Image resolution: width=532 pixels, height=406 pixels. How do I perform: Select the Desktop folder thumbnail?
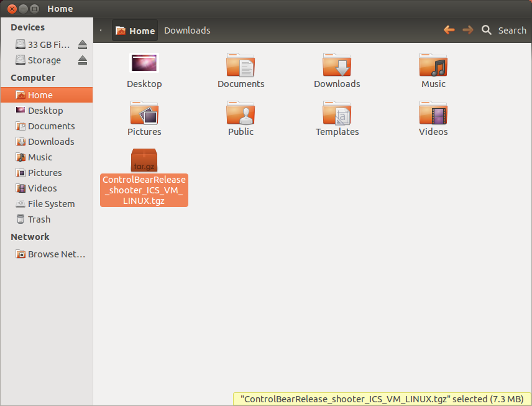[x=144, y=63]
